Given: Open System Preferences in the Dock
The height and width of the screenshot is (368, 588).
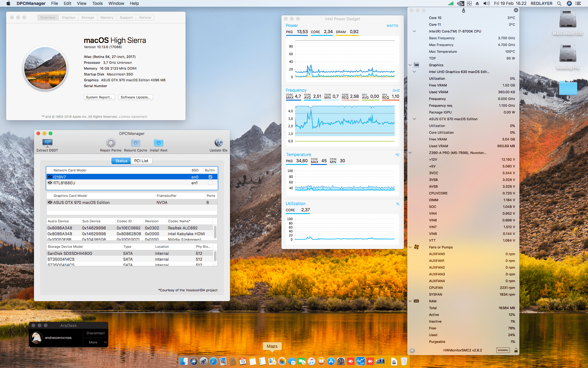Looking at the screenshot, I should (341, 361).
